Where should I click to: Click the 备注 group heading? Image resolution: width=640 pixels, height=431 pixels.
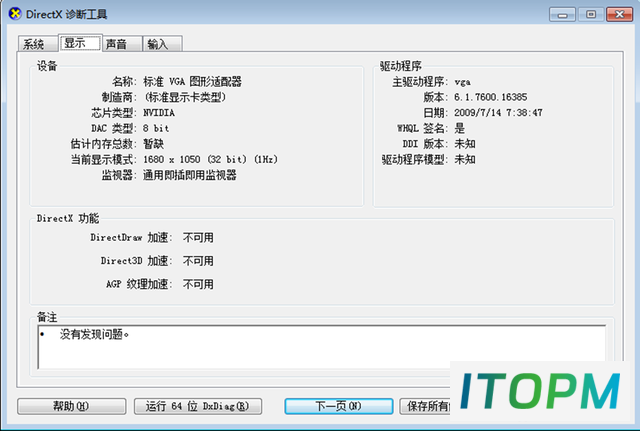point(47,317)
